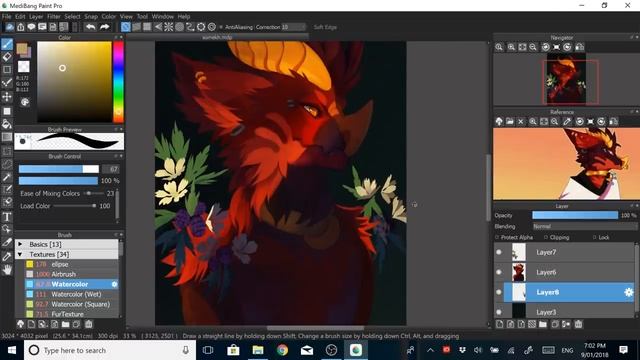Open the Snap menu

(91, 16)
